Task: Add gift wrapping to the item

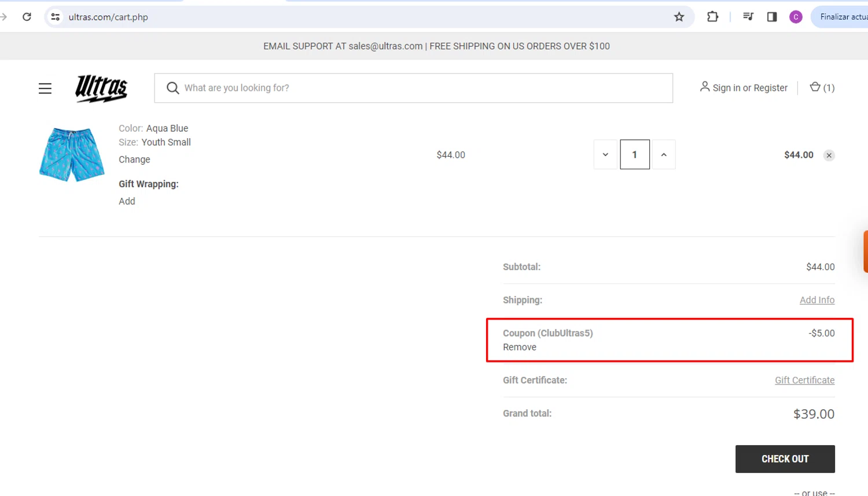Action: coord(127,201)
